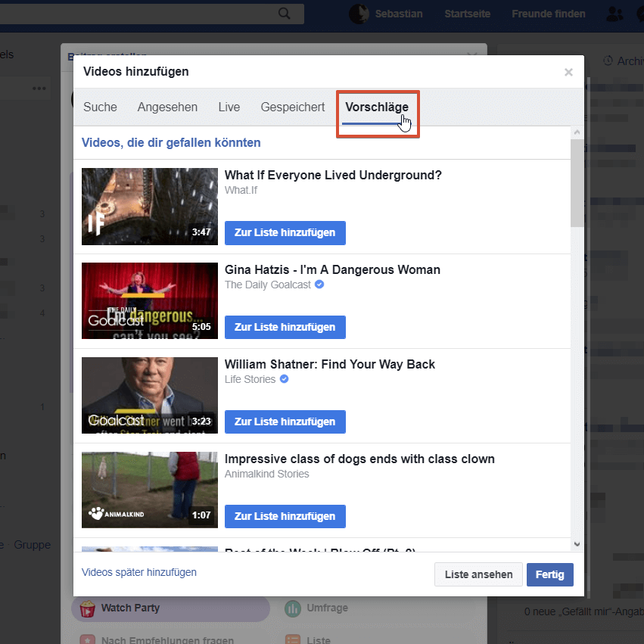
Task: Click the friend requests icon in top bar
Action: [x=614, y=14]
